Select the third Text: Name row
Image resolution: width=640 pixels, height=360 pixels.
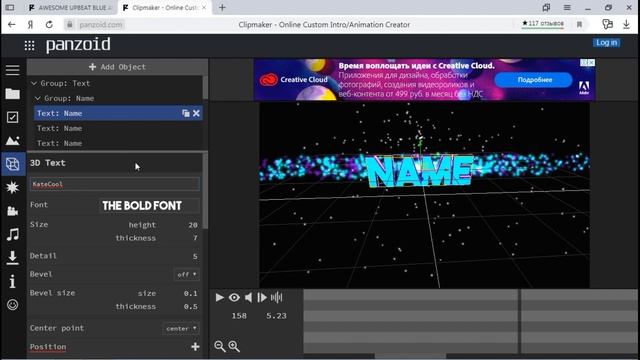coord(118,143)
